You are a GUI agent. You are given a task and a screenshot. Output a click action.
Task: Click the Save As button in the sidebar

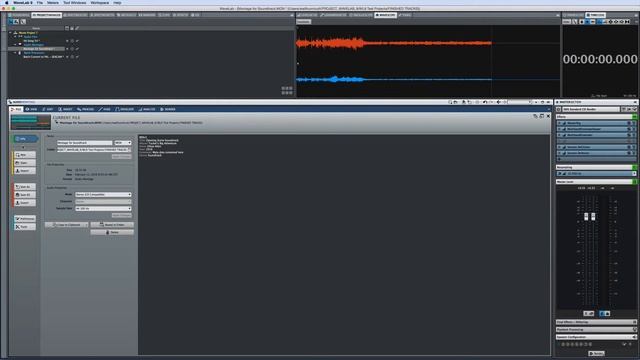(x=25, y=187)
